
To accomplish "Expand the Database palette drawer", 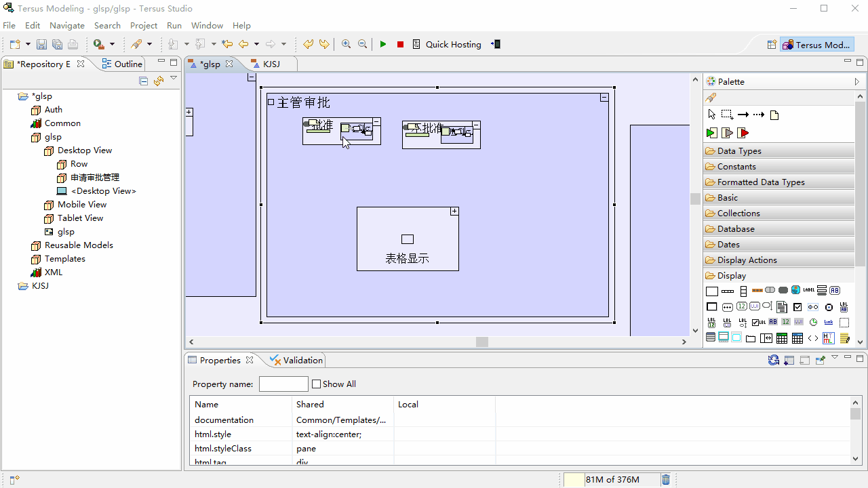I will pyautogui.click(x=779, y=229).
